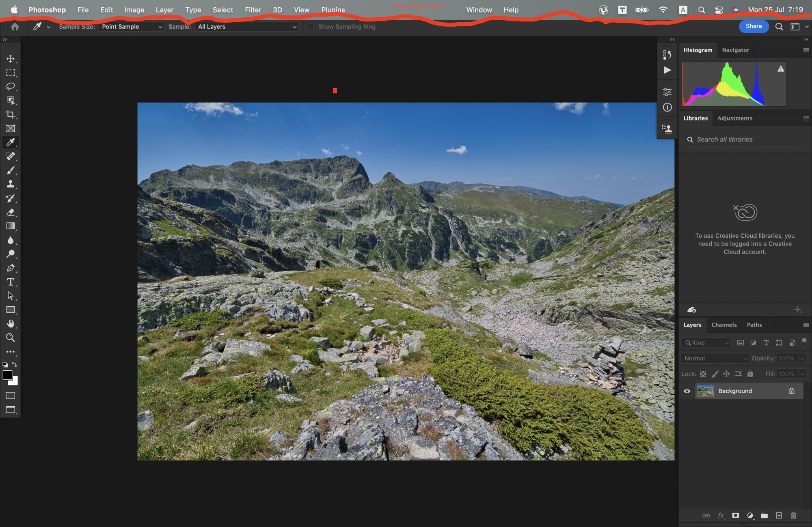Image resolution: width=812 pixels, height=527 pixels.
Task: Select the Hand tool
Action: coord(11,324)
